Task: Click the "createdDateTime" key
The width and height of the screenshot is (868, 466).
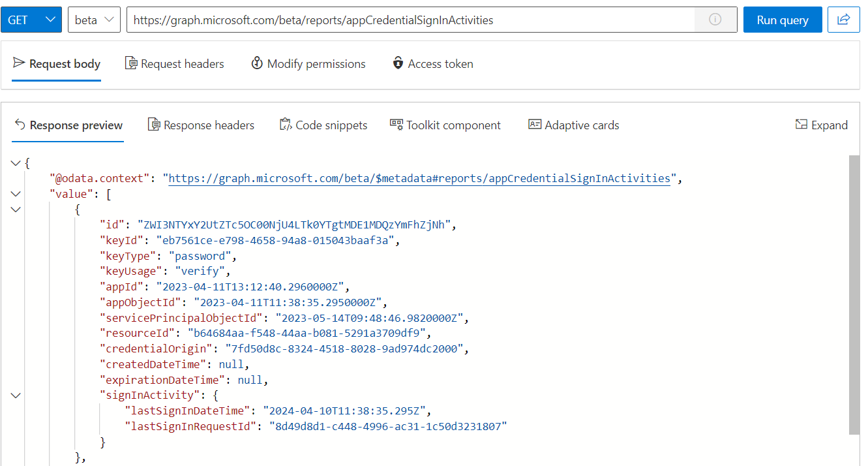Action: point(152,365)
